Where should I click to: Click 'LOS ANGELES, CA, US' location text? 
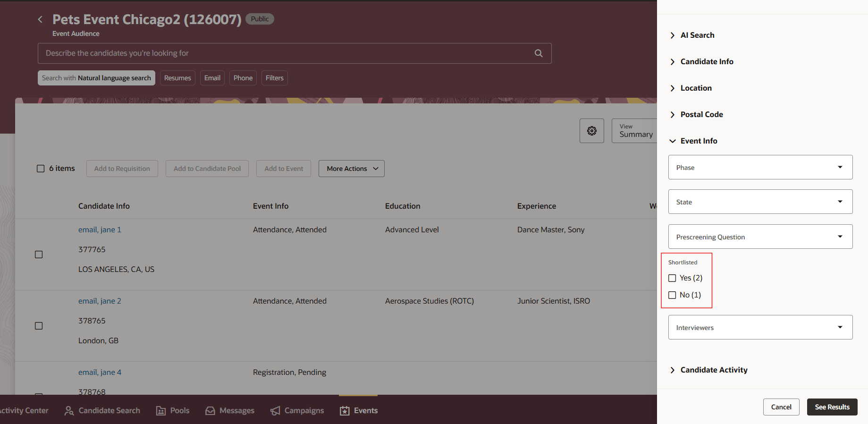[x=116, y=269]
